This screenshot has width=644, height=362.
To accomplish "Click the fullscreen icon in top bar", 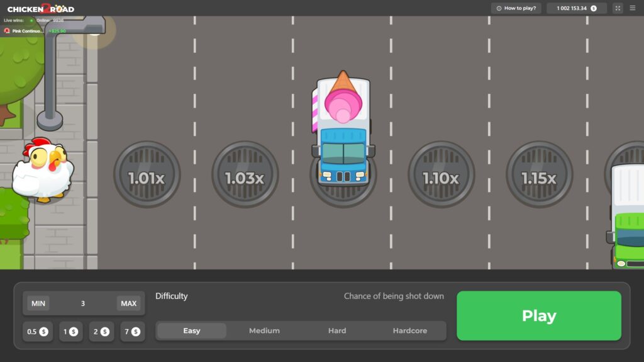I will [x=618, y=8].
